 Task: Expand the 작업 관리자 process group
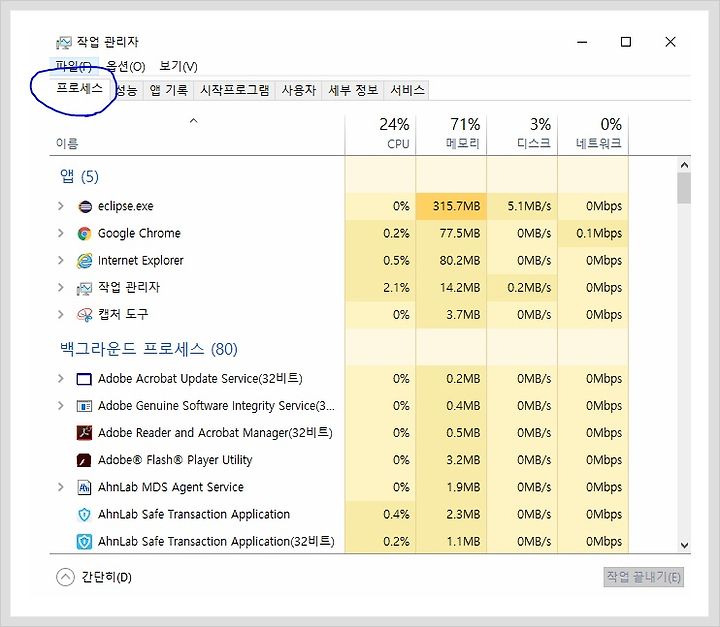point(60,288)
